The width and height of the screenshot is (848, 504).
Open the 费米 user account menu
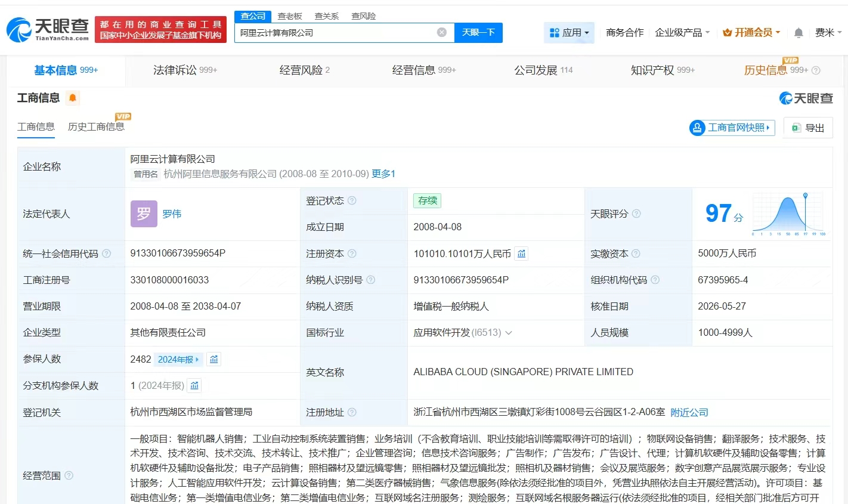click(x=828, y=33)
